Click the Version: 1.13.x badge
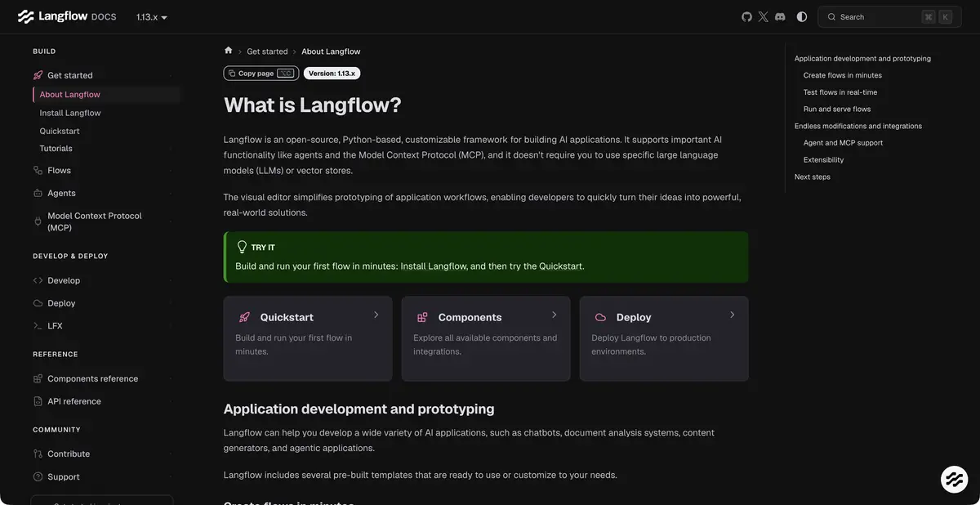The height and width of the screenshot is (505, 980). (x=332, y=74)
